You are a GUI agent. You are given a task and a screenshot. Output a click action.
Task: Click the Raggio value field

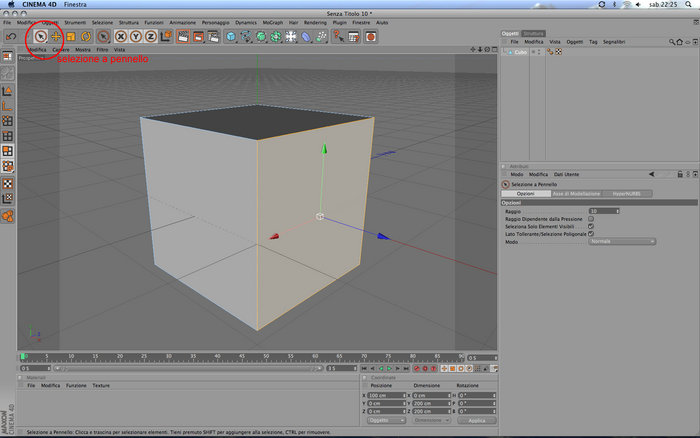coord(604,211)
